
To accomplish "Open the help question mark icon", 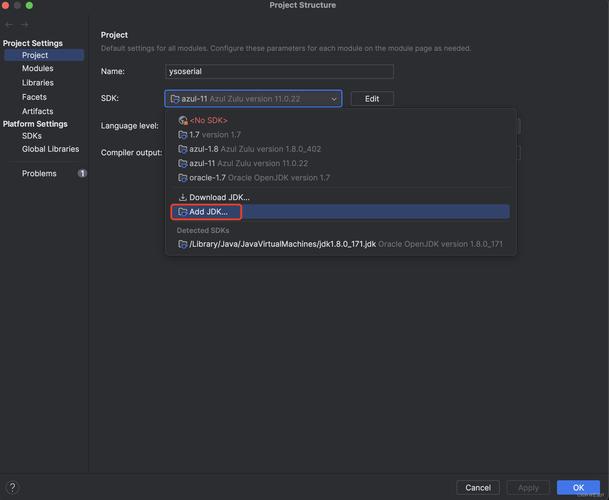I will (12, 487).
